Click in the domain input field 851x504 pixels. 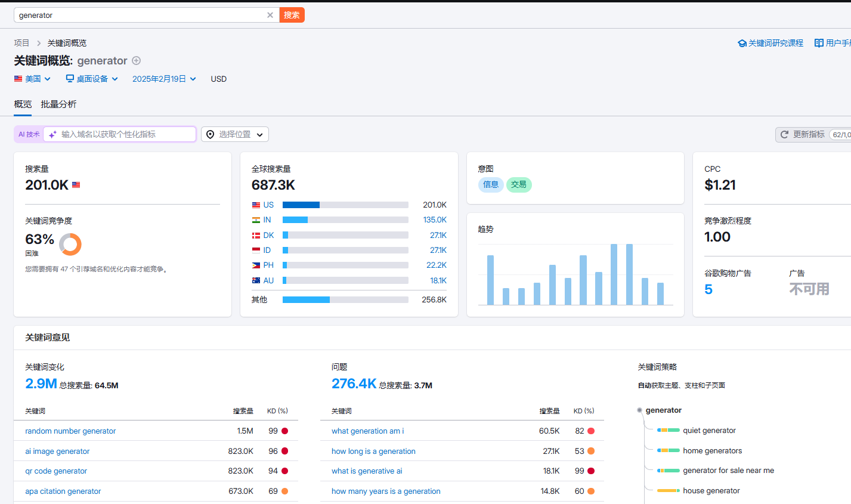120,134
